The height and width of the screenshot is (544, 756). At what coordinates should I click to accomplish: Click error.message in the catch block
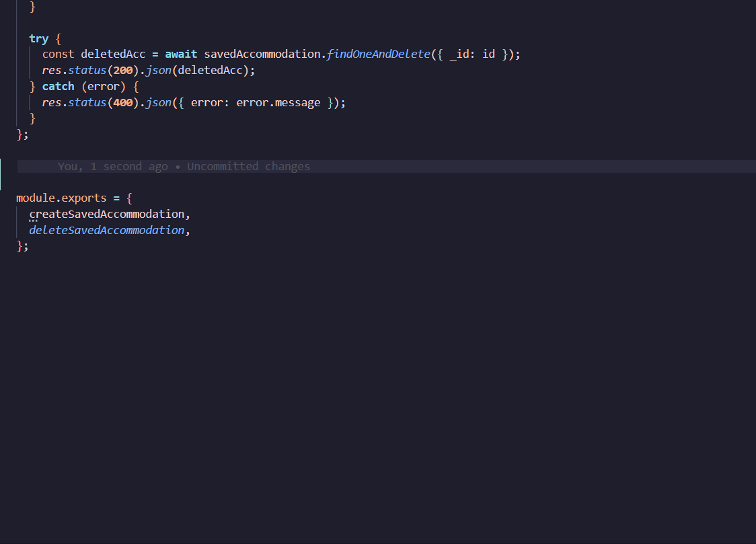pyautogui.click(x=278, y=103)
